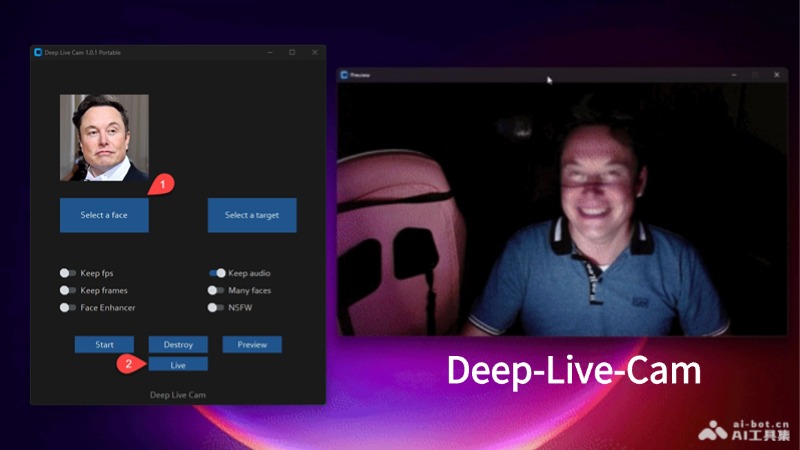Launch Live mode with the Live button

point(178,365)
